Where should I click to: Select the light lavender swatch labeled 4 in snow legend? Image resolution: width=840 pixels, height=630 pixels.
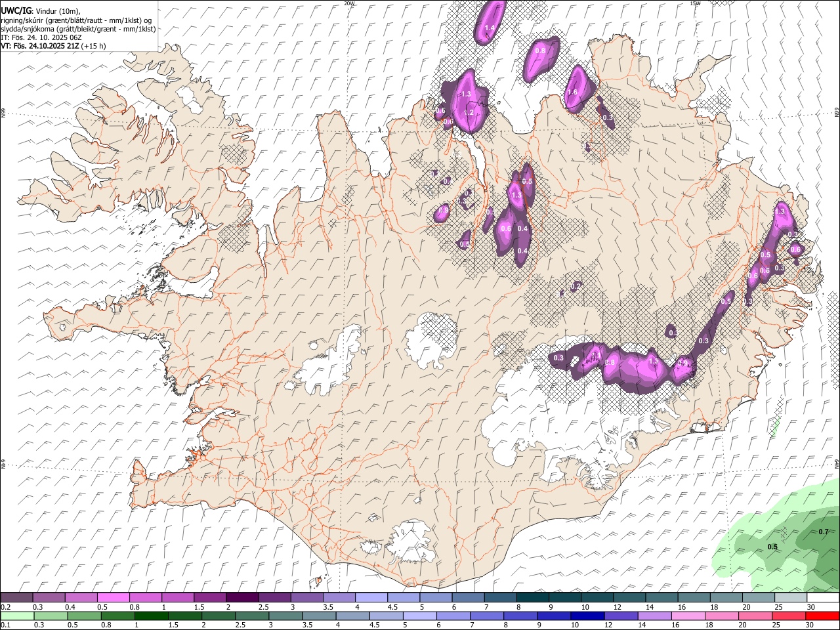click(371, 598)
